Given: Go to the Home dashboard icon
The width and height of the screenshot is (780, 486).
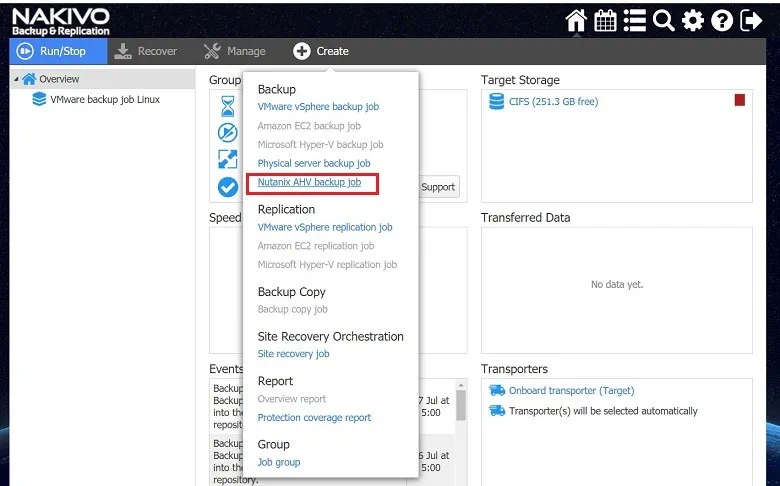Looking at the screenshot, I should click(575, 20).
